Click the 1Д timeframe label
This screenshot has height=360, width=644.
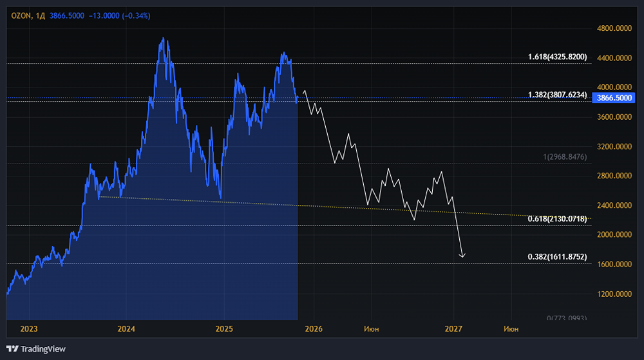click(x=40, y=16)
